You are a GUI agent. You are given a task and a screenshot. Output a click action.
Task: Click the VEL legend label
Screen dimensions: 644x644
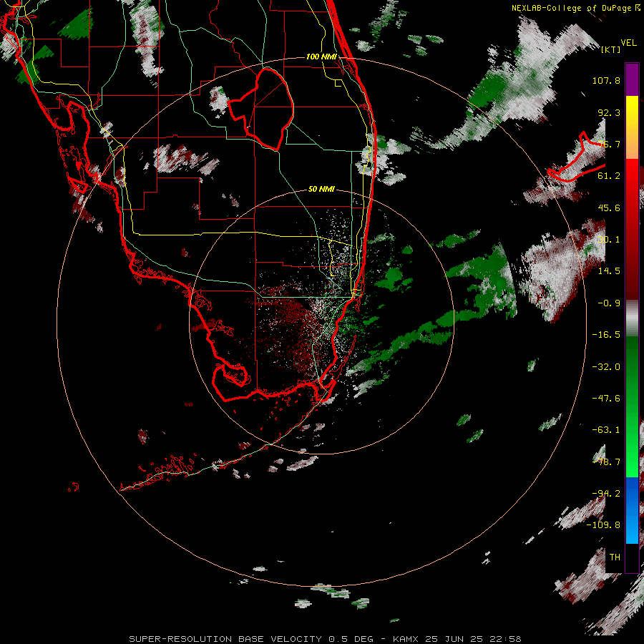coord(629,43)
